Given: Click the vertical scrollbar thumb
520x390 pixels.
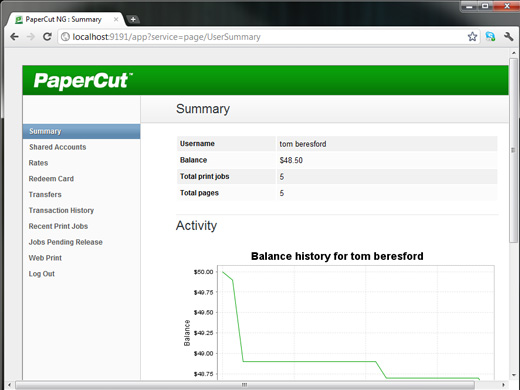Looking at the screenshot, I should [513, 151].
